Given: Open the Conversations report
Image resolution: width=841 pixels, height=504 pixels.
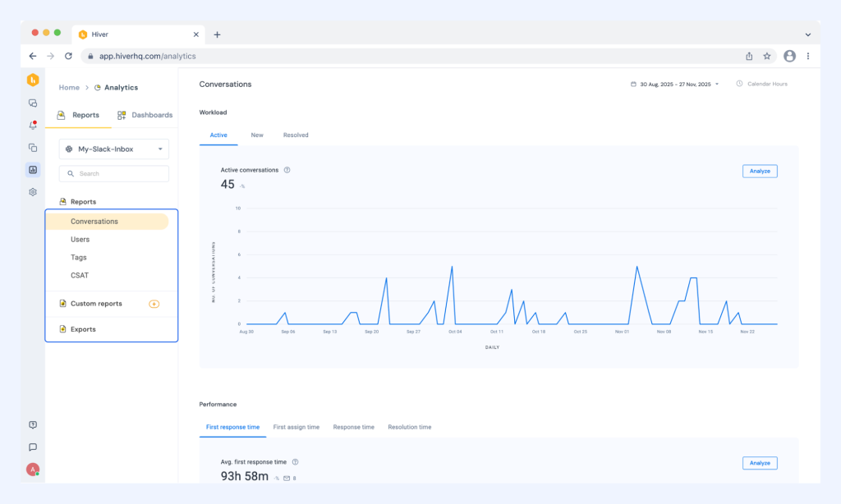Looking at the screenshot, I should click(108, 222).
